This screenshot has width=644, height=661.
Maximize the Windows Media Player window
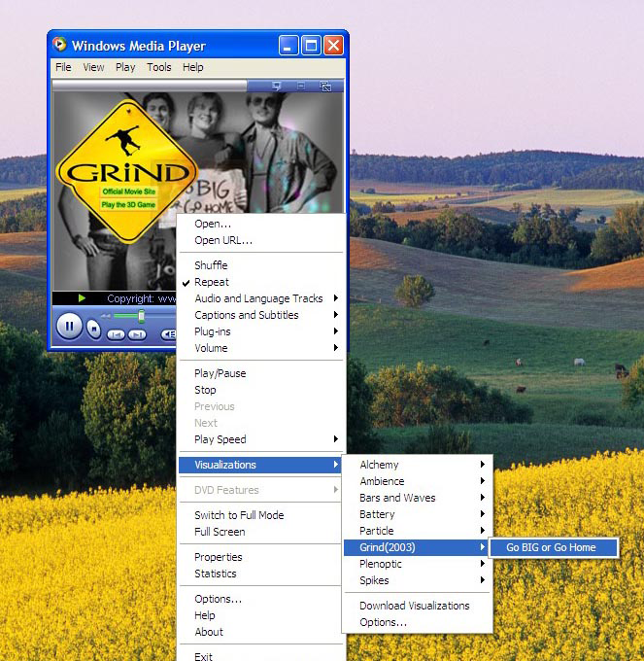[x=311, y=45]
